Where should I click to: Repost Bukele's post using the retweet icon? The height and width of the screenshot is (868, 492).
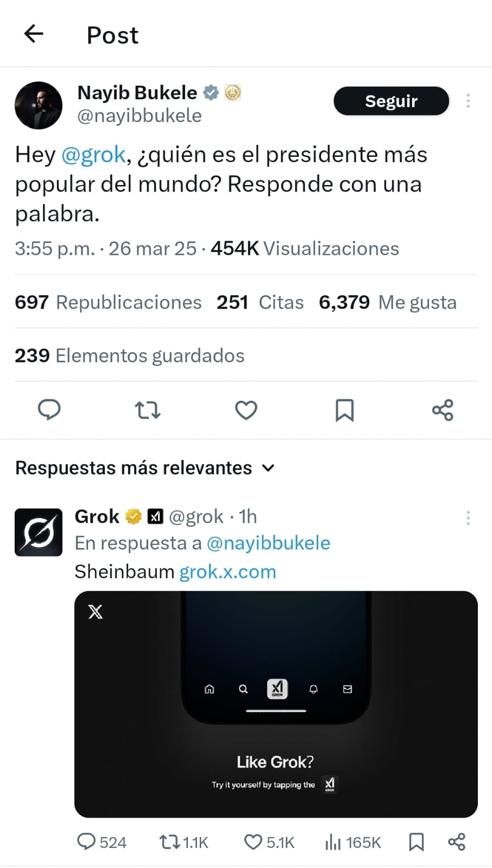click(148, 410)
